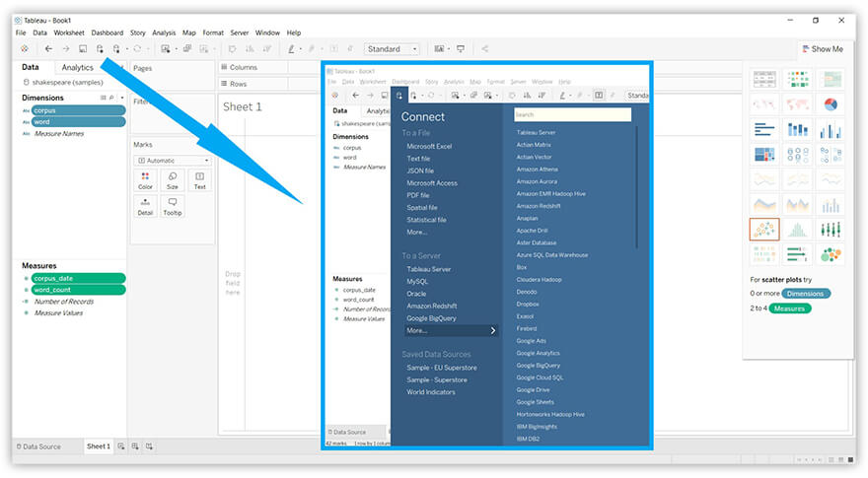The width and height of the screenshot is (868, 478).
Task: Select the Number of Records field
Action: [x=64, y=302]
